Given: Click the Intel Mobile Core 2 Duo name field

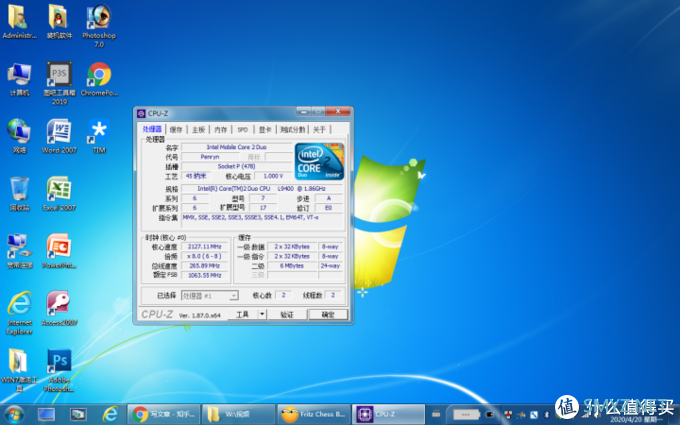Looking at the screenshot, I should click(237, 147).
